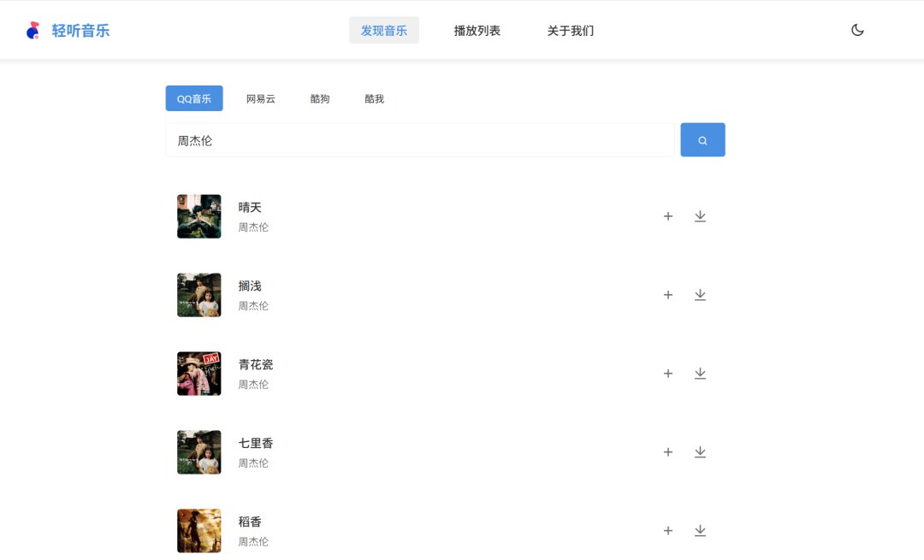Screen dimensions: 924x560
Task: Click the 周杰伦 search input field
Action: (419, 139)
